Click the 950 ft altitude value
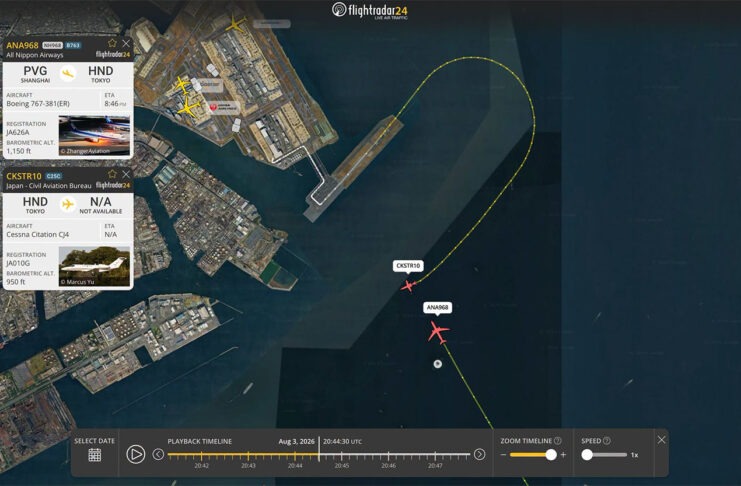Screen dimensions: 741x486 tap(16, 282)
